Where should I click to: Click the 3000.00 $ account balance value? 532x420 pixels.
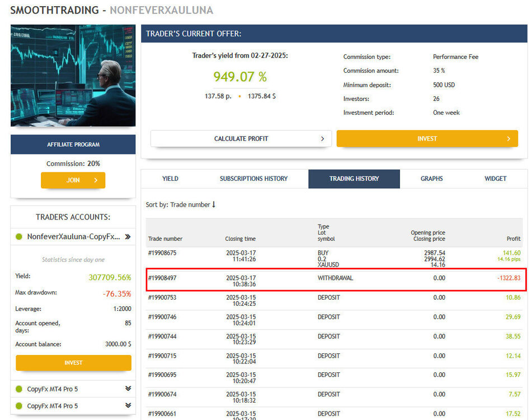[118, 344]
